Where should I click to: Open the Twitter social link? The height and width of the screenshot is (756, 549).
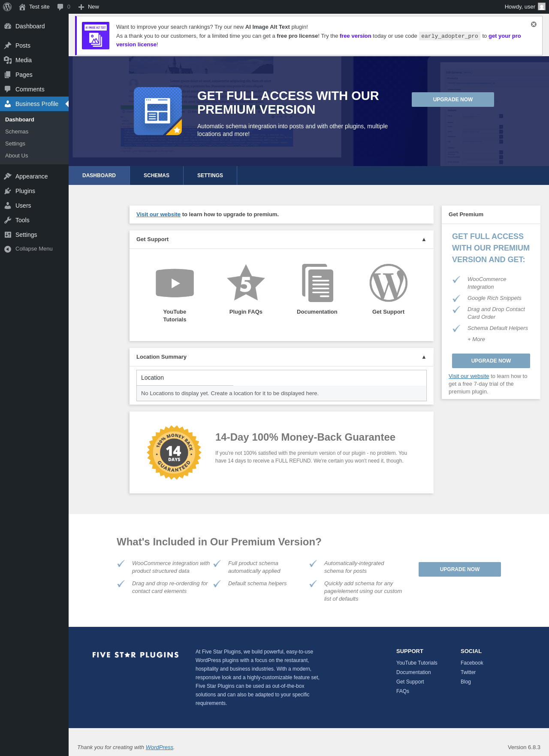point(468,672)
